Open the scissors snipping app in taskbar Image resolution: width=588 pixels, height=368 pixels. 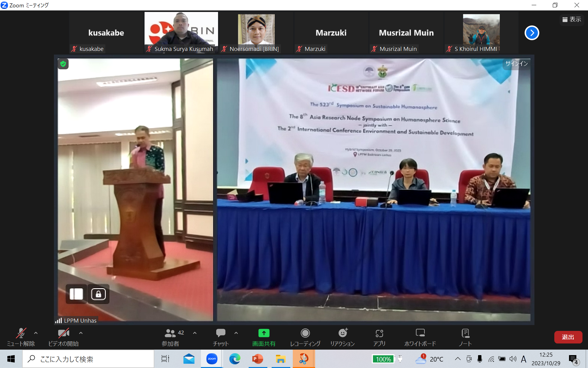(x=303, y=359)
